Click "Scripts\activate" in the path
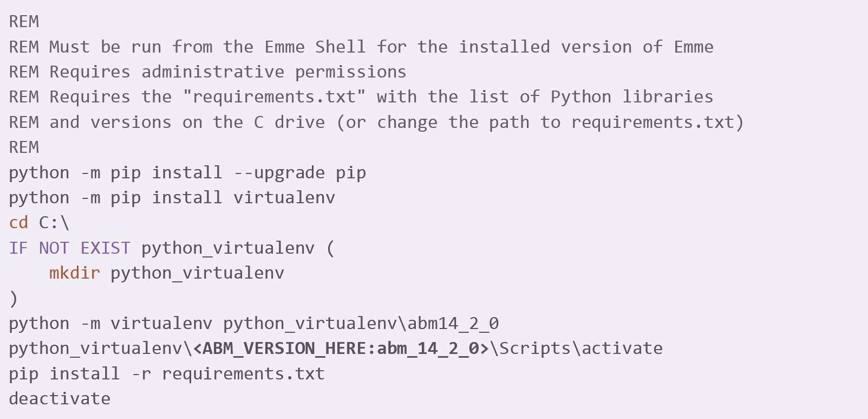This screenshot has width=868, height=419. (x=580, y=349)
